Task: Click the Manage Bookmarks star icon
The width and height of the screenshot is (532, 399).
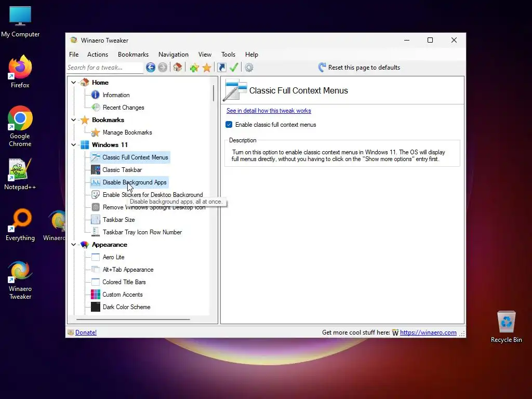Action: click(x=96, y=132)
